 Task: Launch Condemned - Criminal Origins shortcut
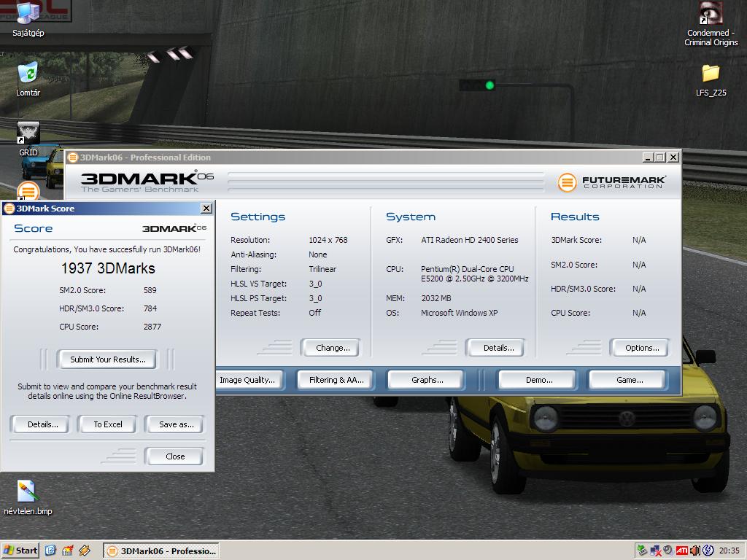point(711,24)
